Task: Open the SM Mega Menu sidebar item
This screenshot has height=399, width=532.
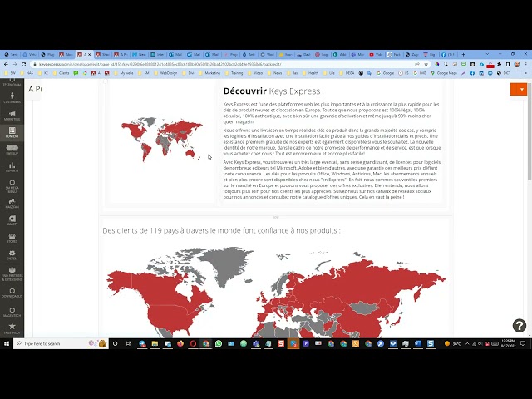Action: [x=12, y=186]
